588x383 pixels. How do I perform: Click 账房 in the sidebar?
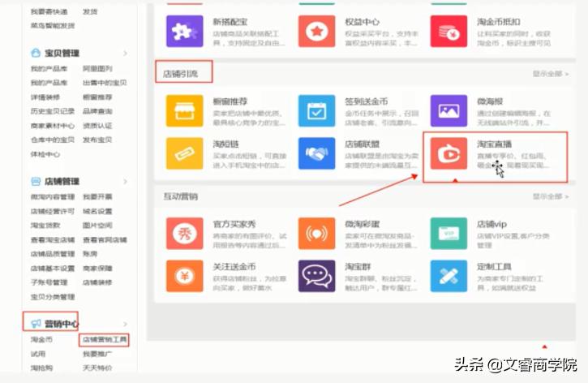pyautogui.click(x=90, y=254)
